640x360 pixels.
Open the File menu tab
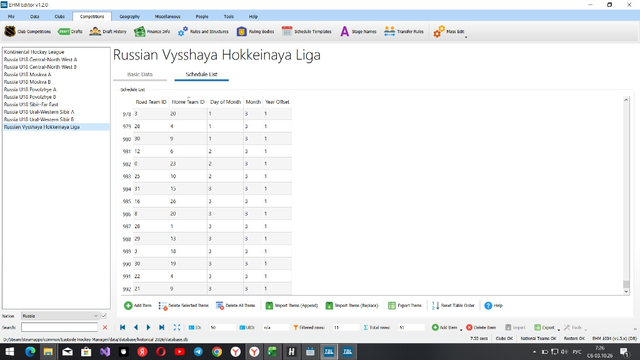click(11, 16)
